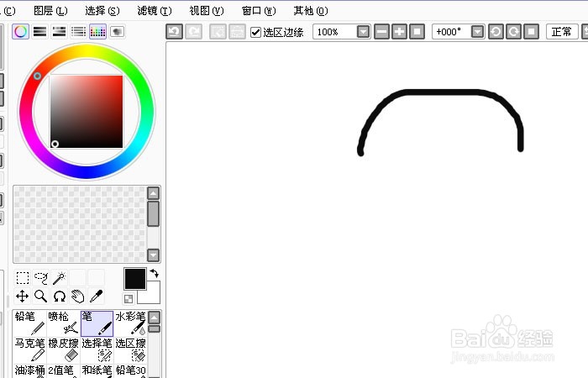Choose the 铅笔 pencil brush
Image resolution: width=588 pixels, height=378 pixels.
[x=29, y=323]
